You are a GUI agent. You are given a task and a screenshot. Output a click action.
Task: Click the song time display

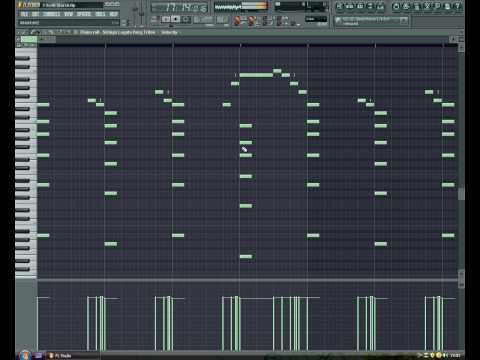pyautogui.click(x=179, y=7)
